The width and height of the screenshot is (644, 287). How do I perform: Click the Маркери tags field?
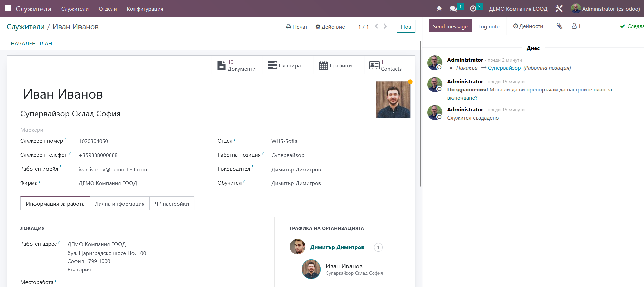click(x=32, y=130)
